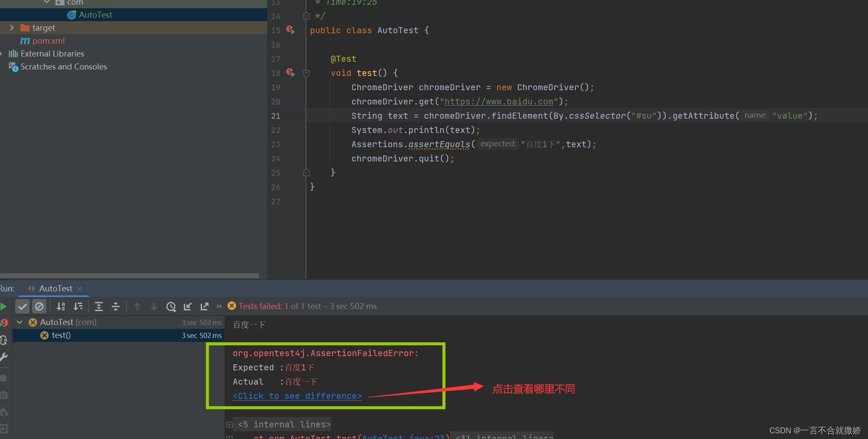
Task: Click the assertEquals method call
Action: 439,144
